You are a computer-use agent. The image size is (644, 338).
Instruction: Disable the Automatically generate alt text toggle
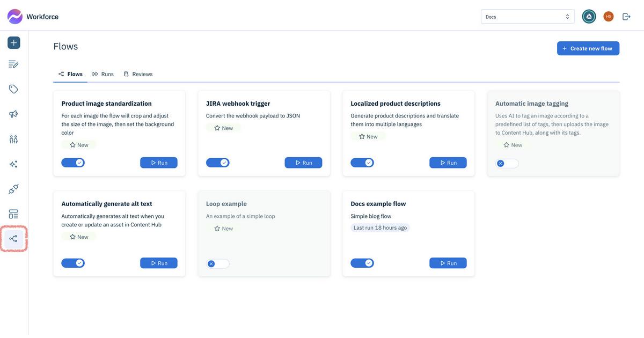[73, 263]
